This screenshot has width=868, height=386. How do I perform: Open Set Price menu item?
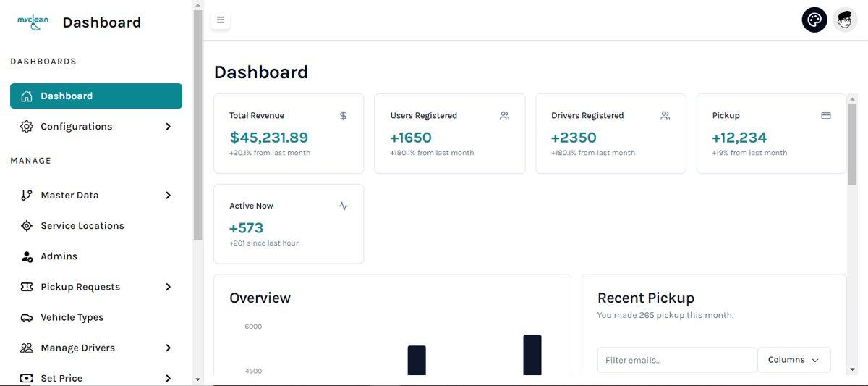point(96,378)
